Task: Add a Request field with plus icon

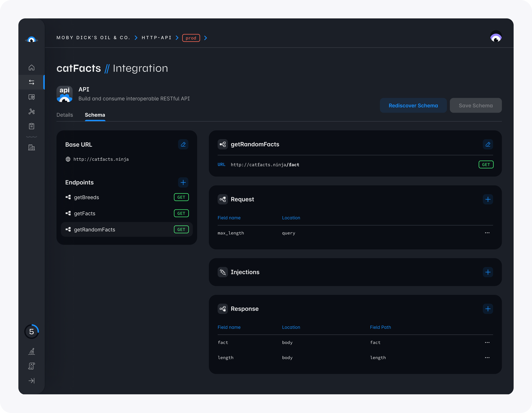Action: pos(488,199)
